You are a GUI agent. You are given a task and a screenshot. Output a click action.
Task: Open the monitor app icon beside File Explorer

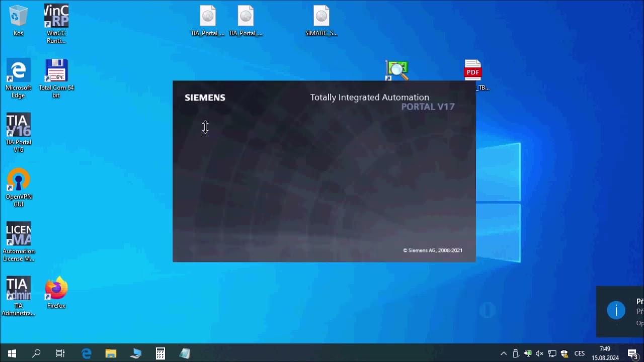click(x=135, y=353)
